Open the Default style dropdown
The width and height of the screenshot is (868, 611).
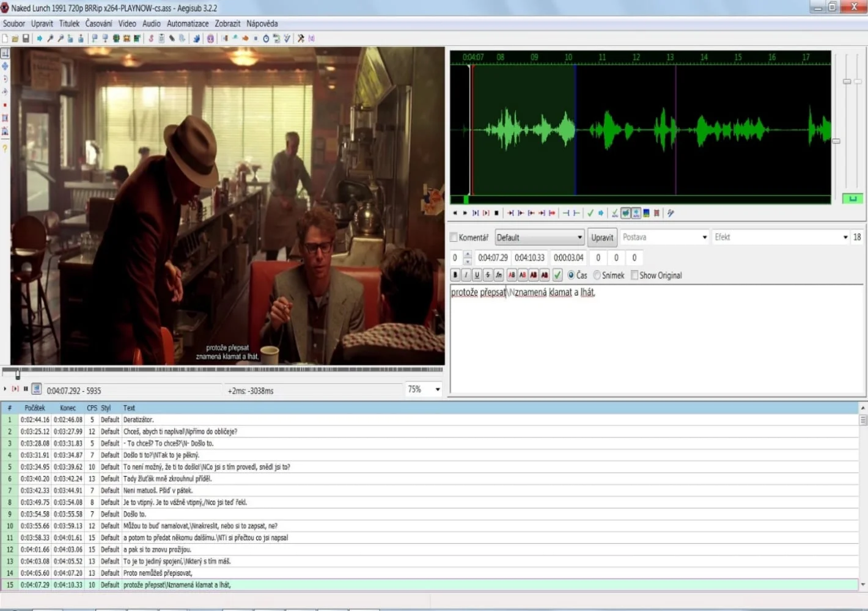(x=540, y=238)
